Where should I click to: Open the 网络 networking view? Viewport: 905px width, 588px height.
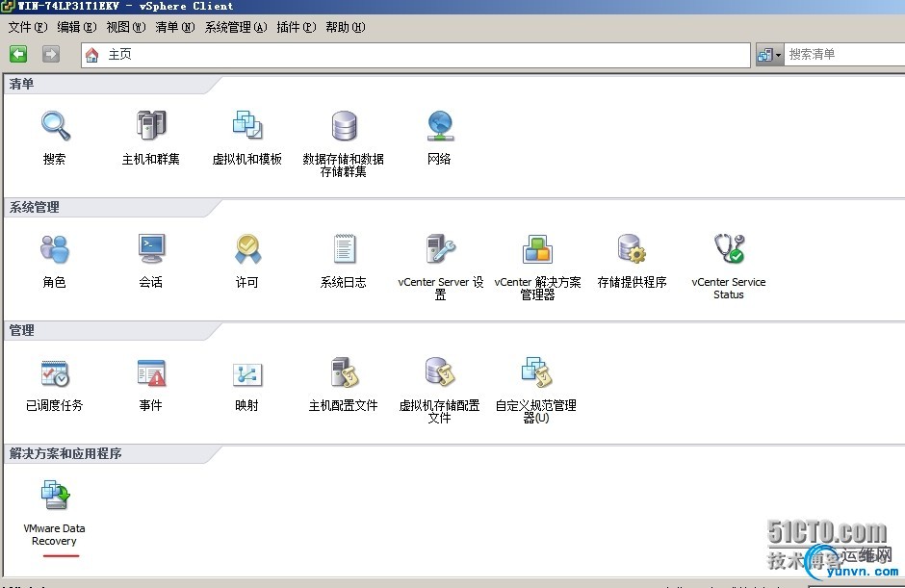(440, 126)
